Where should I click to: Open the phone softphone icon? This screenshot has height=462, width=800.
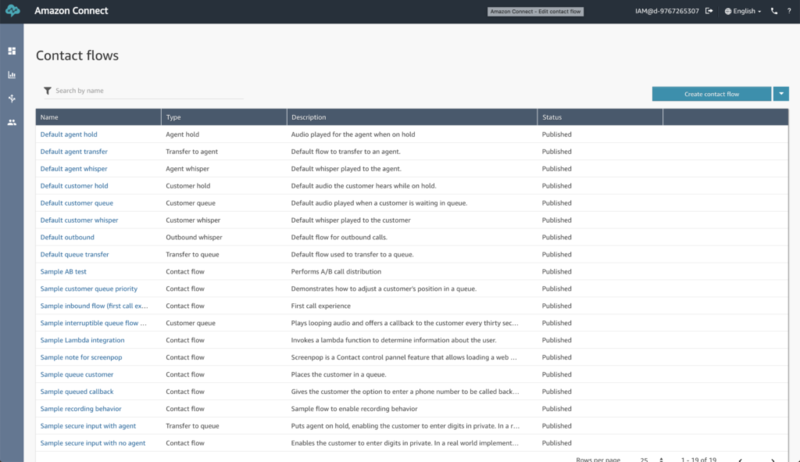pos(774,11)
